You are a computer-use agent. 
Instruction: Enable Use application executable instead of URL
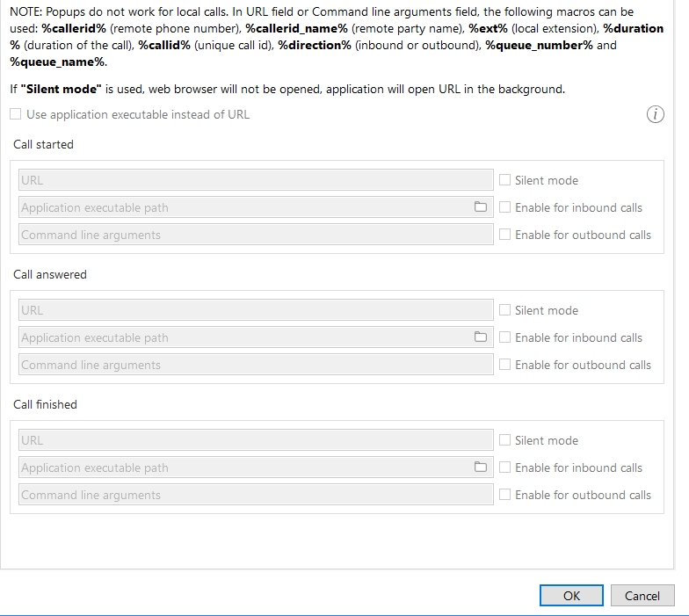(16, 114)
